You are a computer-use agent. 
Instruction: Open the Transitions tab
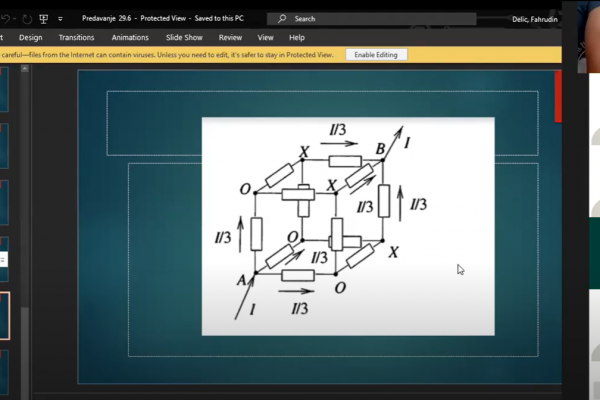pos(76,37)
